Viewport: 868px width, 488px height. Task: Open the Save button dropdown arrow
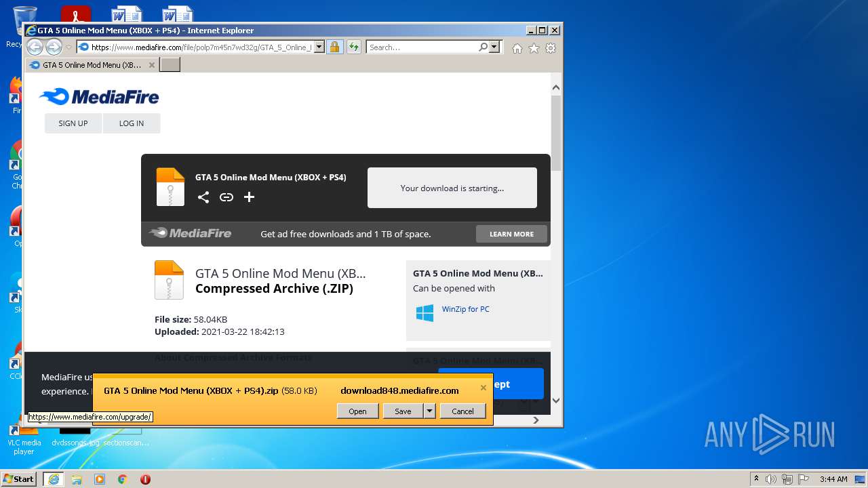click(x=429, y=411)
